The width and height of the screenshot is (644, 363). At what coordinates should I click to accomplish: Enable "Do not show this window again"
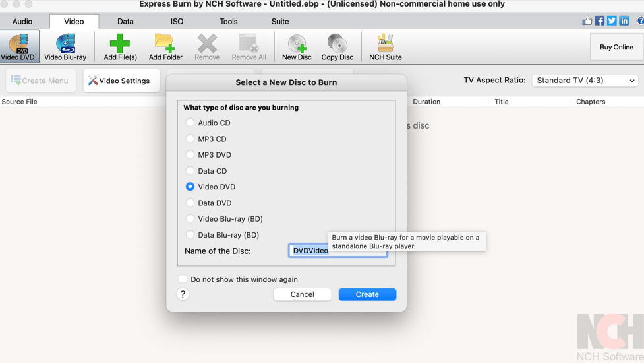pyautogui.click(x=183, y=279)
